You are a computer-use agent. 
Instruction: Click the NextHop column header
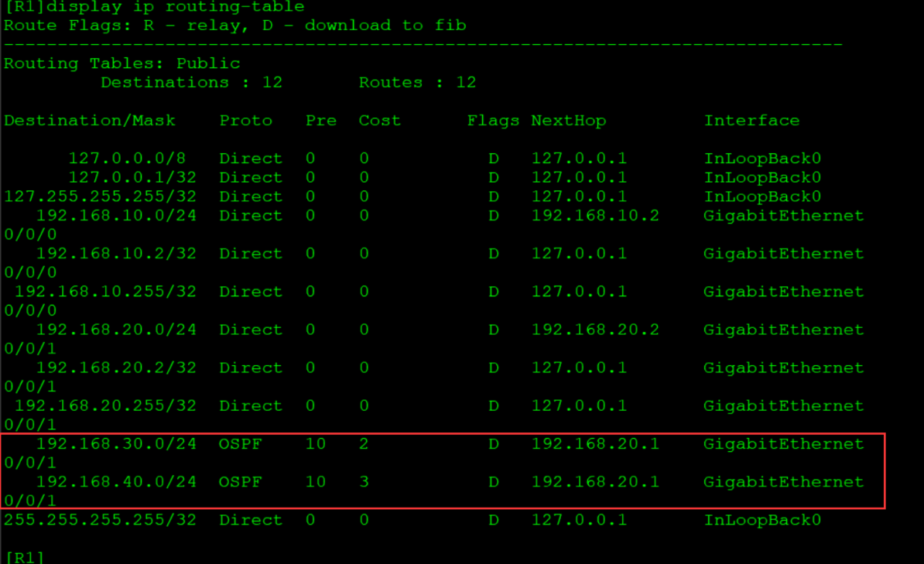tap(569, 120)
